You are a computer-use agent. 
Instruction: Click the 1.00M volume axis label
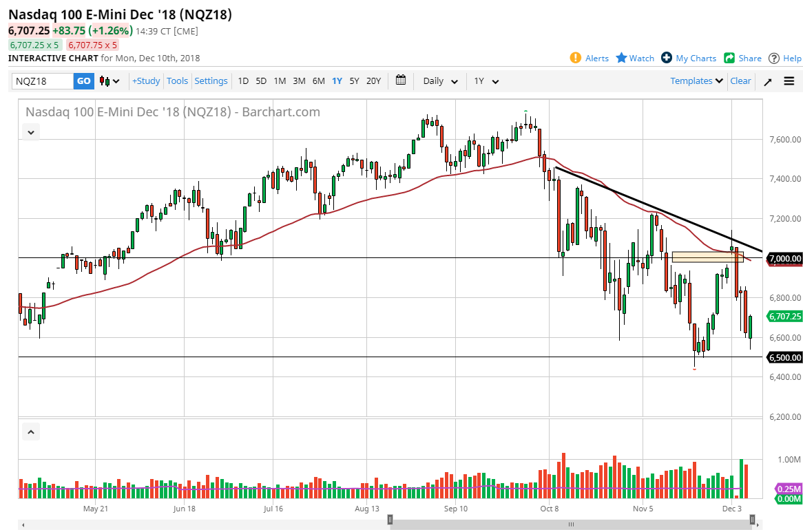pos(789,459)
